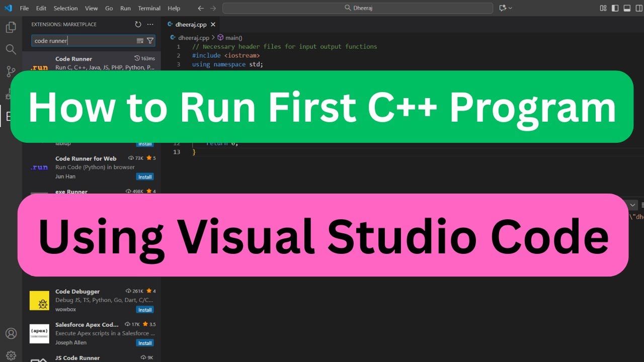This screenshot has height=362, width=644.
Task: Click the header files comment line
Action: (x=285, y=46)
